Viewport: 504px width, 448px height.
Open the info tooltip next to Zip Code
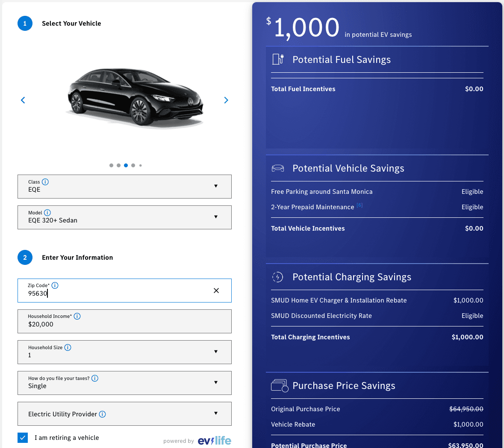[x=55, y=285]
